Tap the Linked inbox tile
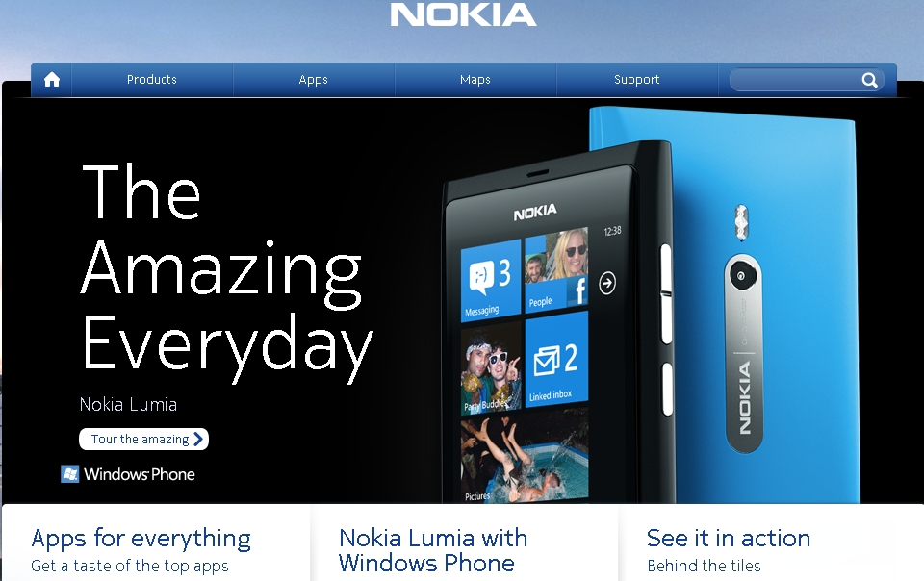Screen dimensions: 924x581 [x=556, y=359]
